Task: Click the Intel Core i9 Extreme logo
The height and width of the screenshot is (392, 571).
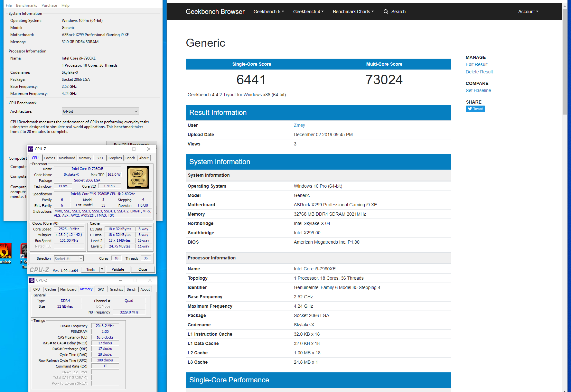Action: (138, 177)
